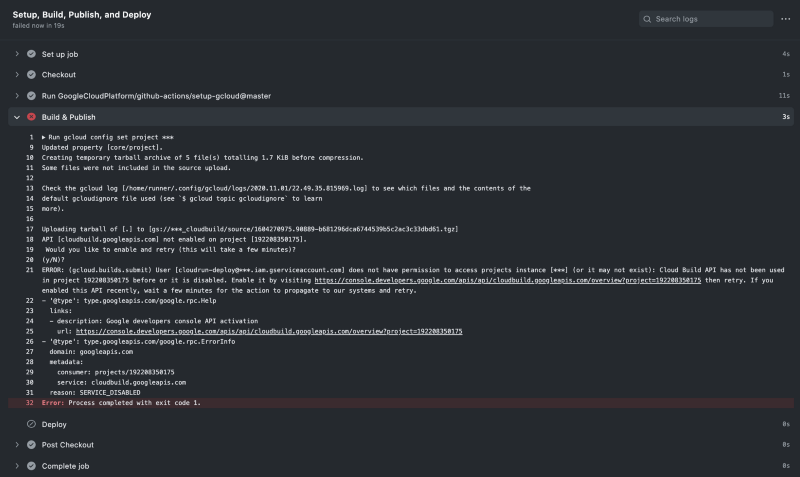Click the Post Checkout success icon
Image resolution: width=800 pixels, height=477 pixels.
tap(31, 445)
